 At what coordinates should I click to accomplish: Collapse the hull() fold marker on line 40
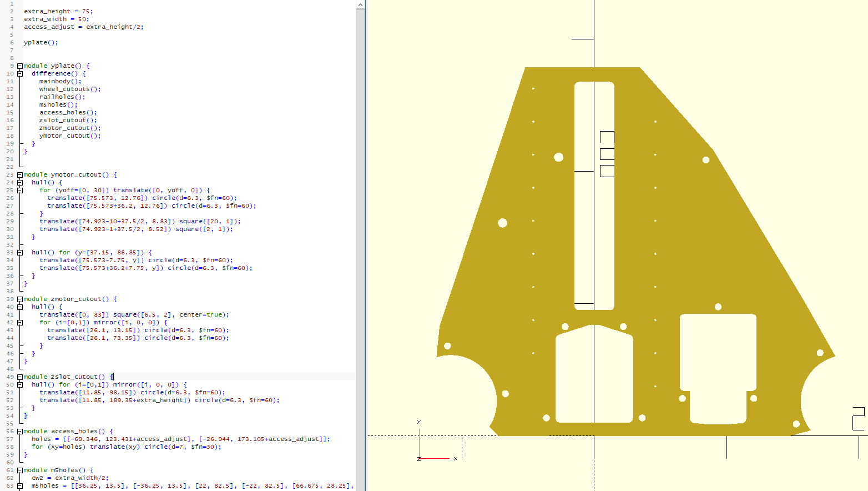20,307
